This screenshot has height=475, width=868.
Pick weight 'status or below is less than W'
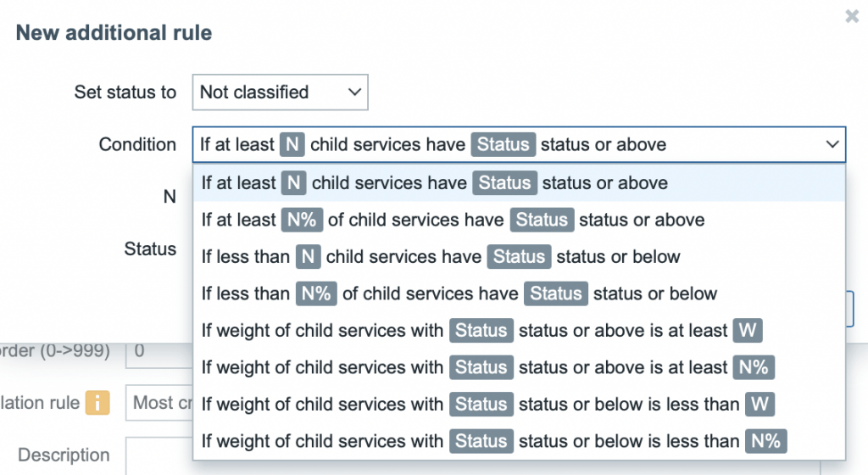[488, 404]
